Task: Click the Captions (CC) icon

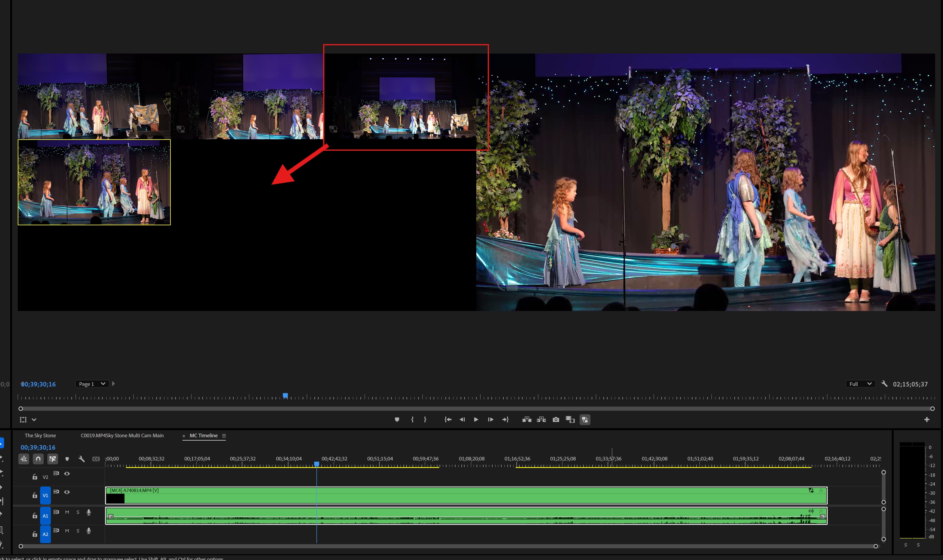Action: pos(96,459)
